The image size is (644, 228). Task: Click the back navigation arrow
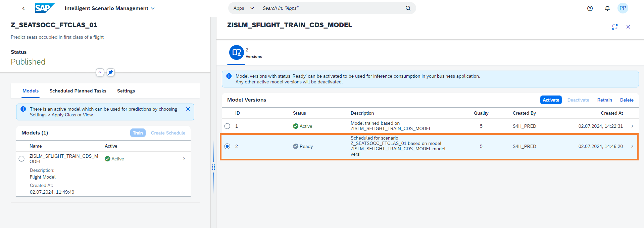tap(23, 8)
